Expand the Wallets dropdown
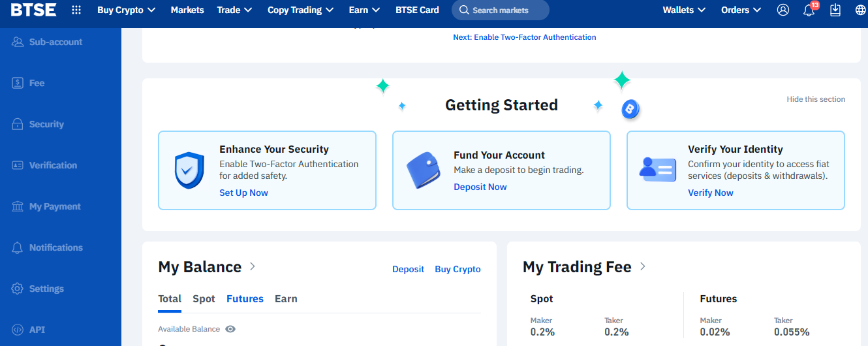Viewport: 868px width, 346px height. coord(684,10)
